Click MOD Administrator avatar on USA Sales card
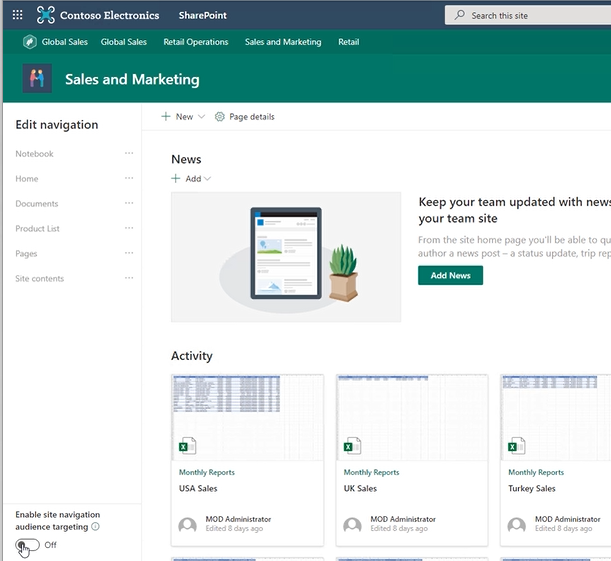The height and width of the screenshot is (561, 611). pyautogui.click(x=187, y=524)
